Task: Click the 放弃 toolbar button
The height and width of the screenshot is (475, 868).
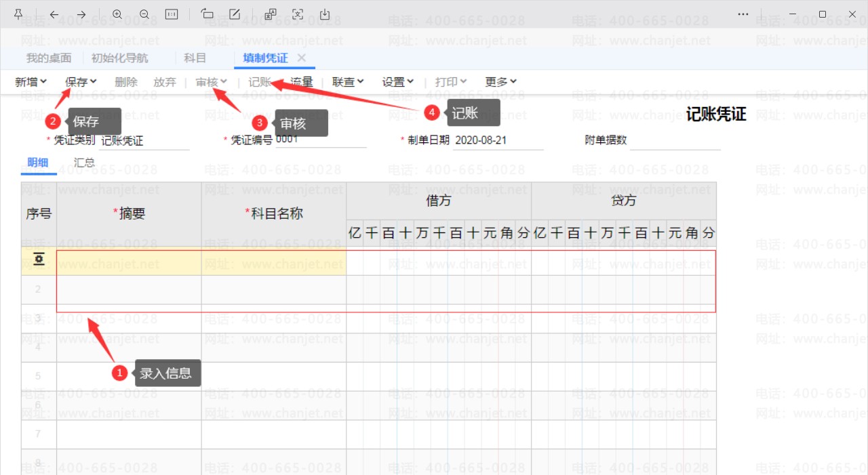Action: point(165,82)
